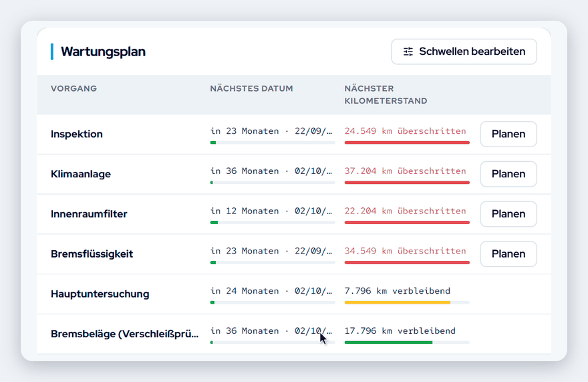Click the NÄCHSTES DATUM column header

[x=251, y=89]
